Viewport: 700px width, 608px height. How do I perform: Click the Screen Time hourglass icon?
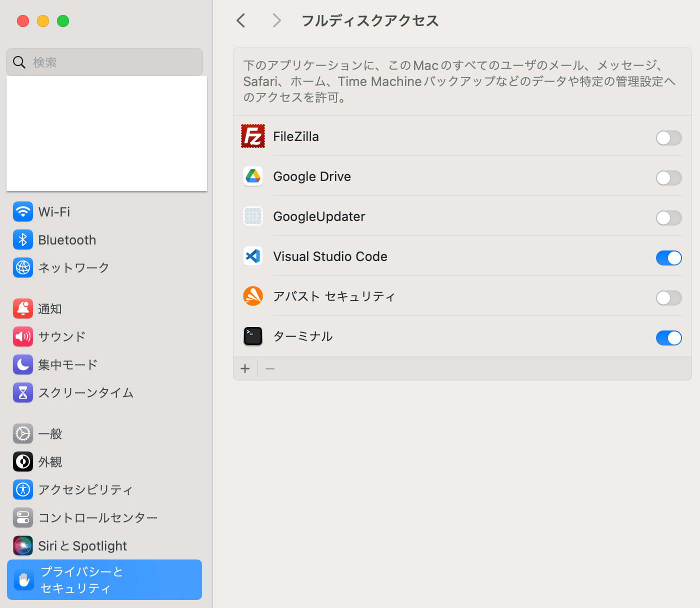coord(23,392)
